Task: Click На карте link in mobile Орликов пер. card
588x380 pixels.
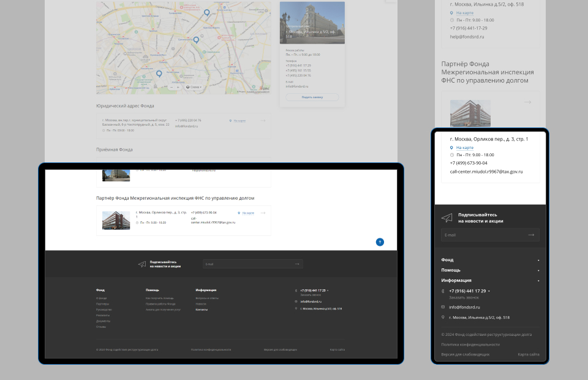Action: point(464,148)
